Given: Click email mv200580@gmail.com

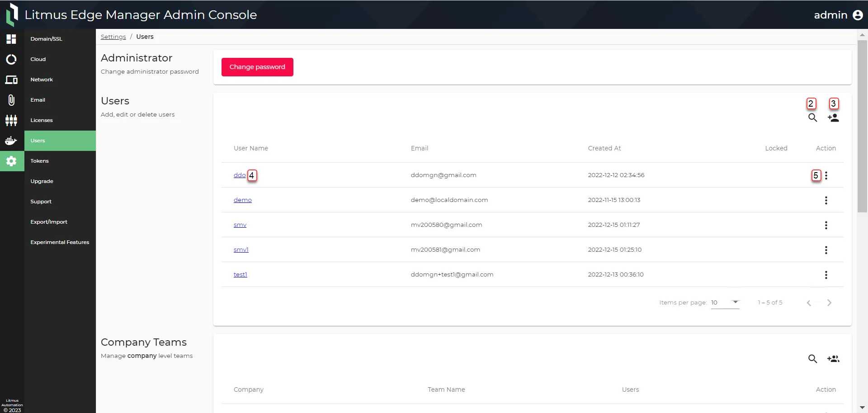Looking at the screenshot, I should (x=446, y=225).
